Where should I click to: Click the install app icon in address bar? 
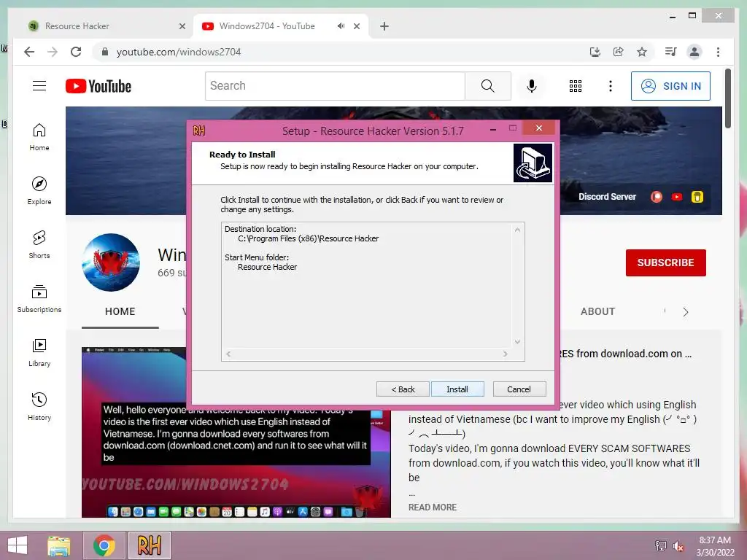point(595,52)
